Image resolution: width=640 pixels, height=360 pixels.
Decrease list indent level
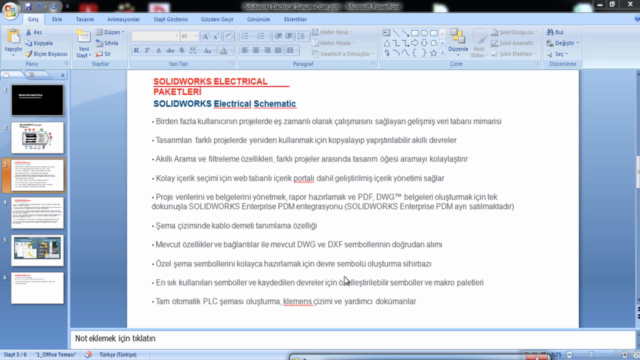pyautogui.click(x=278, y=36)
